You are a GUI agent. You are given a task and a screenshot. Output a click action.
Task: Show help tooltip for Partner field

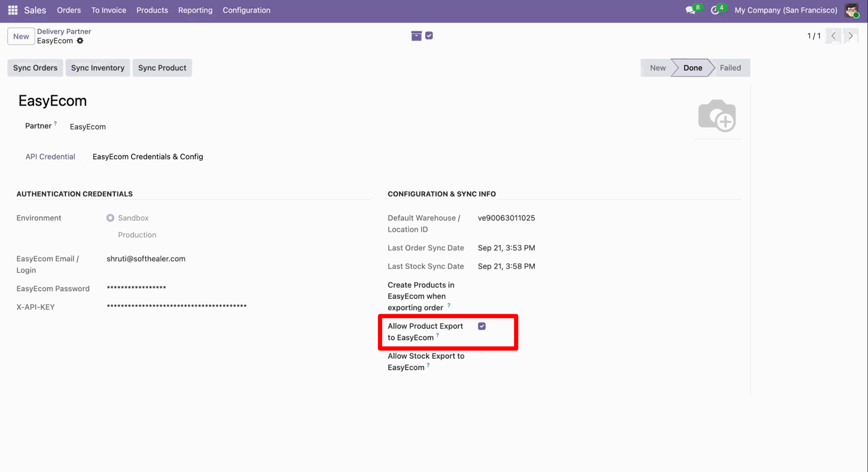tap(55, 123)
